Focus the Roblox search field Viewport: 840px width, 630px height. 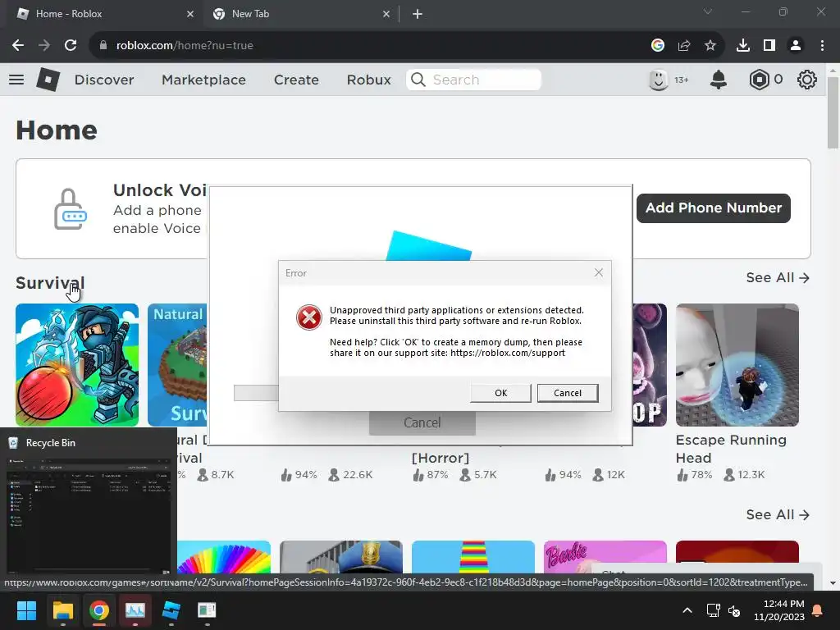pos(473,80)
